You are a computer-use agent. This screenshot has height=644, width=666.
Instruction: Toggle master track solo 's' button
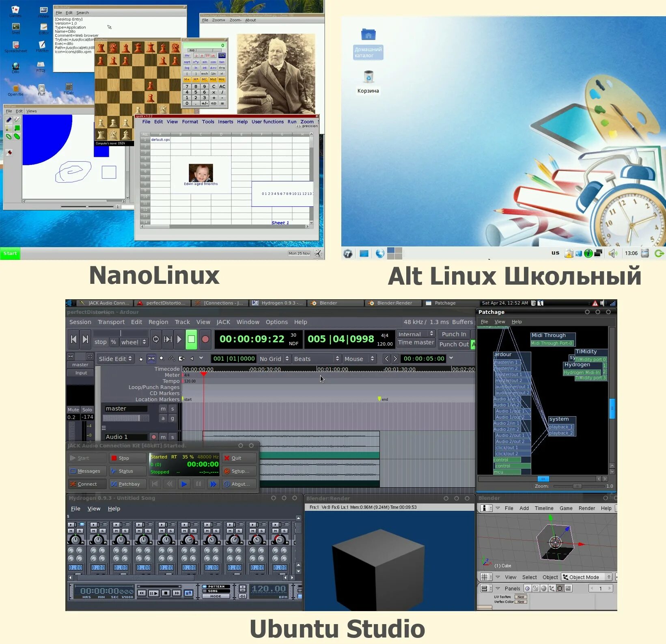pyautogui.click(x=172, y=409)
